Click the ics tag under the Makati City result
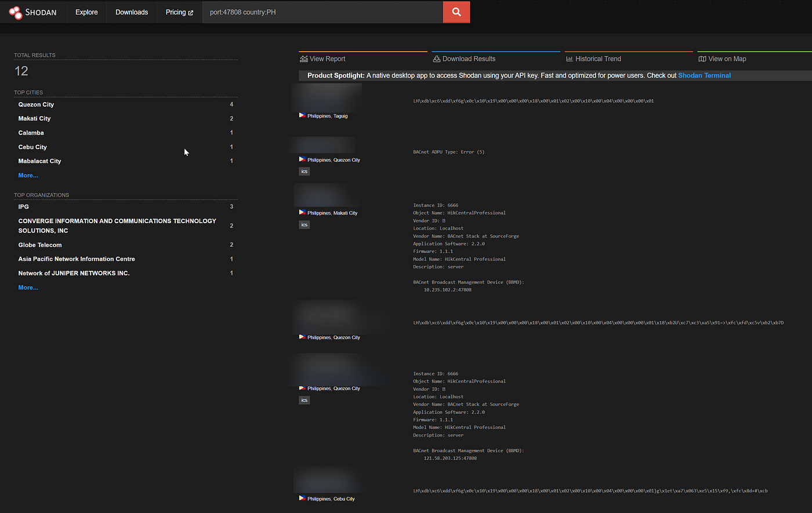This screenshot has width=812, height=513. (304, 225)
